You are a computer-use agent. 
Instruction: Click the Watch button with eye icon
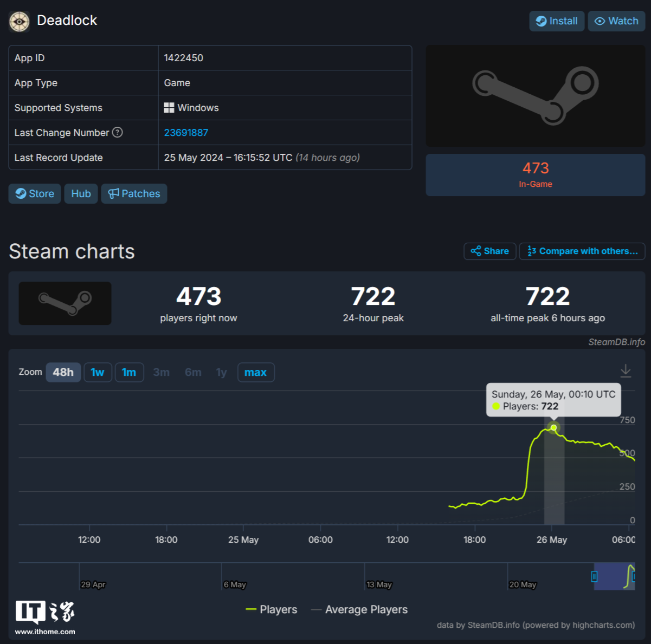pyautogui.click(x=616, y=21)
